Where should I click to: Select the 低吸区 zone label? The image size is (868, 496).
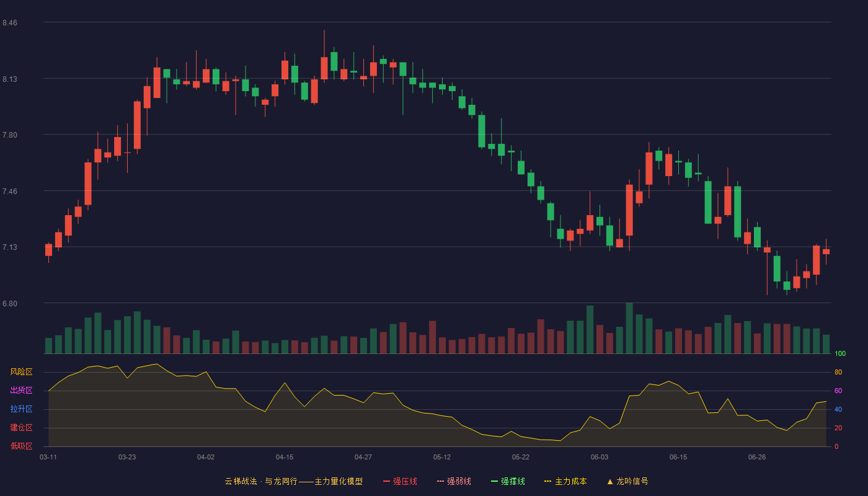[x=21, y=446]
